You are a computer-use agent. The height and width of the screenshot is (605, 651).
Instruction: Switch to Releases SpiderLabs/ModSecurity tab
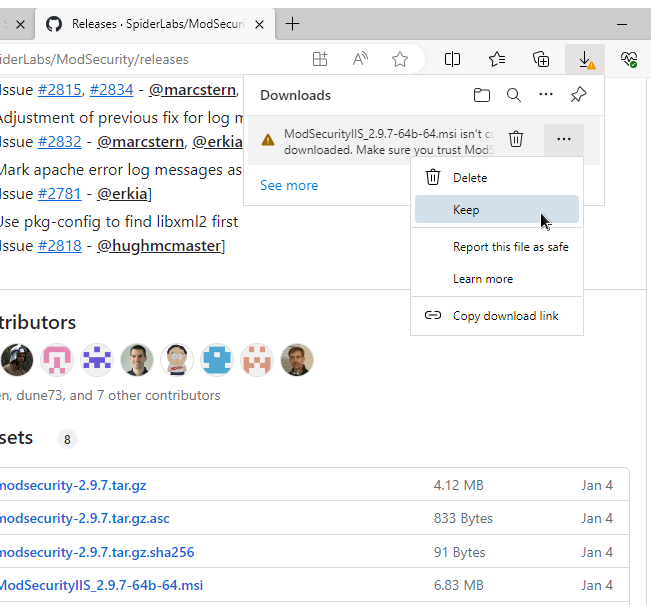click(x=156, y=24)
